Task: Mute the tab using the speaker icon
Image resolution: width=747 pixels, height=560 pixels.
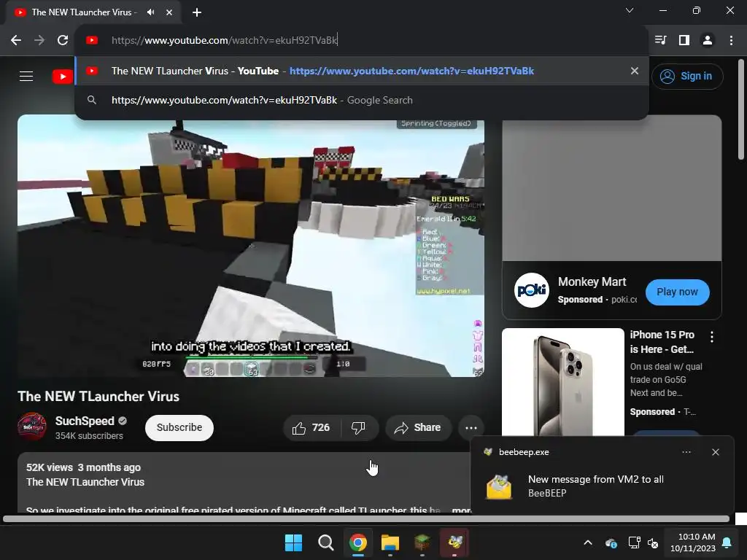Action: (x=150, y=12)
